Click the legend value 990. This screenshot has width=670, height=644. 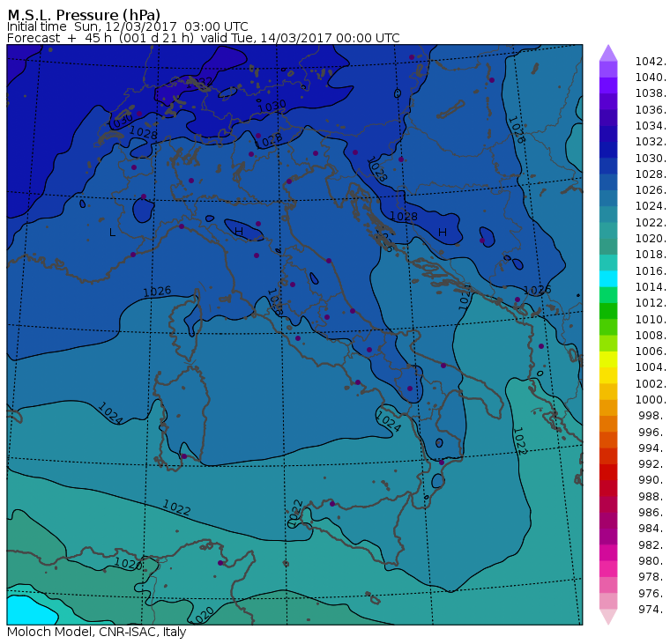pyautogui.click(x=652, y=480)
